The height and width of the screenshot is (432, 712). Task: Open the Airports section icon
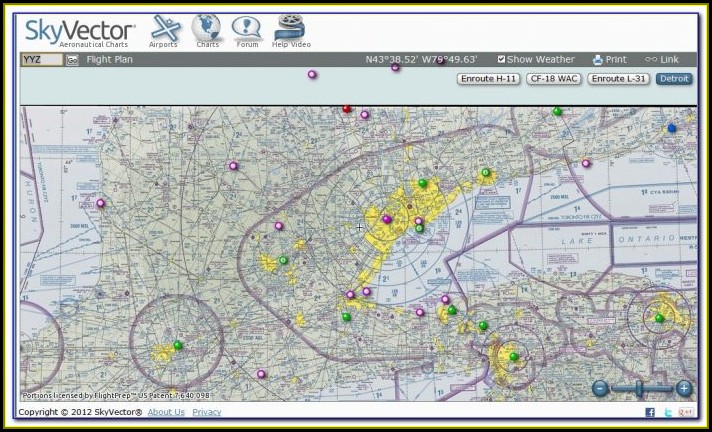163,29
